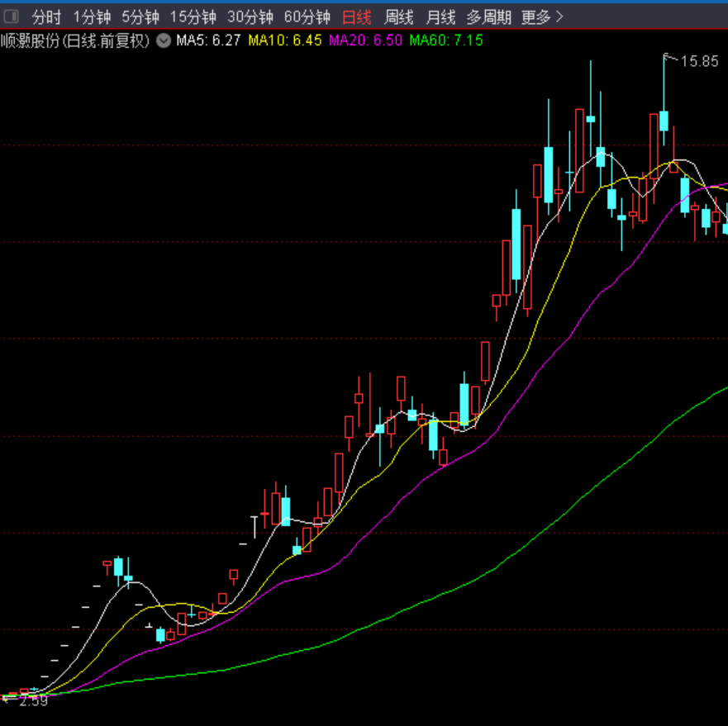The width and height of the screenshot is (728, 726).
Task: Click the 顺灏股份 chart title text
Action: tap(75, 40)
